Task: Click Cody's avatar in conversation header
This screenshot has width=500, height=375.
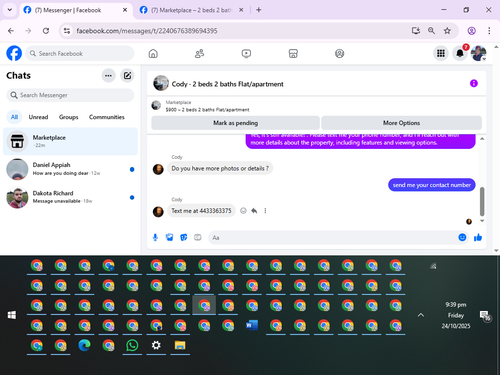Action: click(161, 83)
